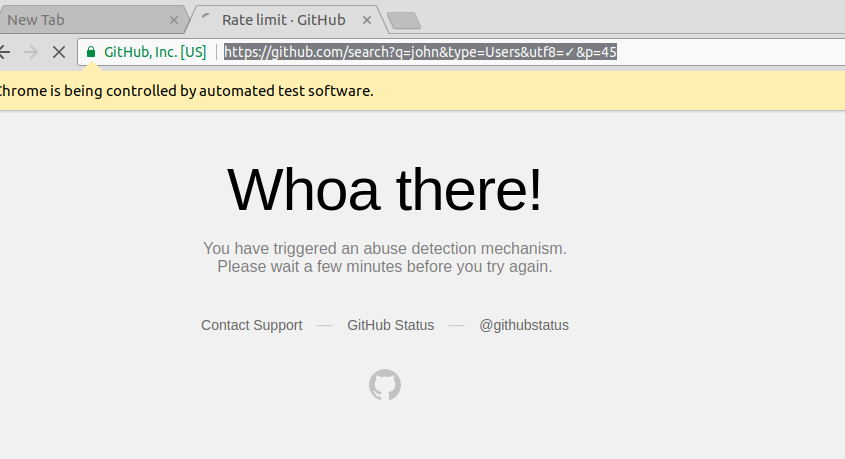Screen dimensions: 845x459
Task: Open the Contact Support link
Action: point(252,325)
